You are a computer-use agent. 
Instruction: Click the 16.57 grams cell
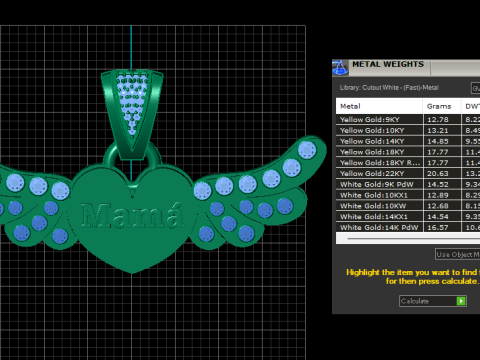[x=442, y=227]
